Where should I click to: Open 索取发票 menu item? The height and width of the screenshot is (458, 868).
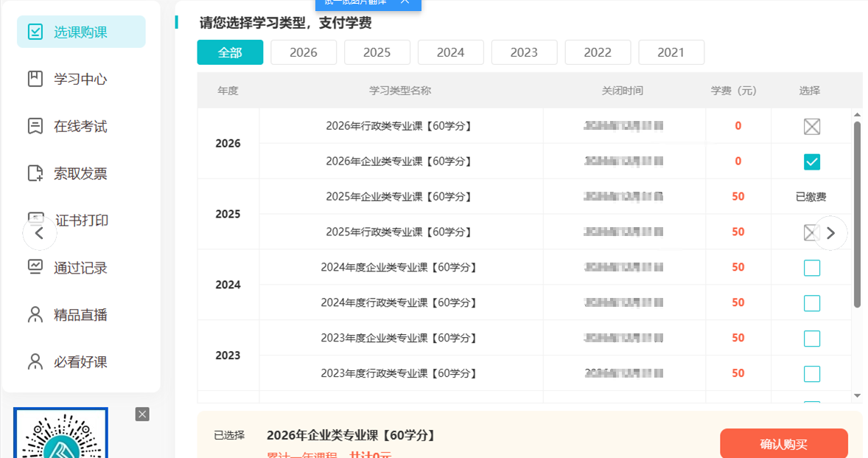tap(81, 173)
